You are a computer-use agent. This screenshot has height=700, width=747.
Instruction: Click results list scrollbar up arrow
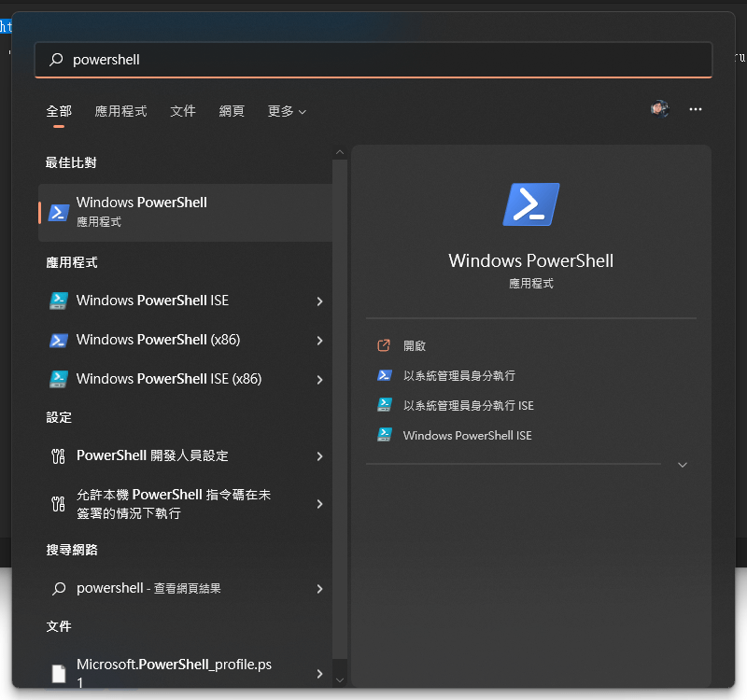[340, 152]
